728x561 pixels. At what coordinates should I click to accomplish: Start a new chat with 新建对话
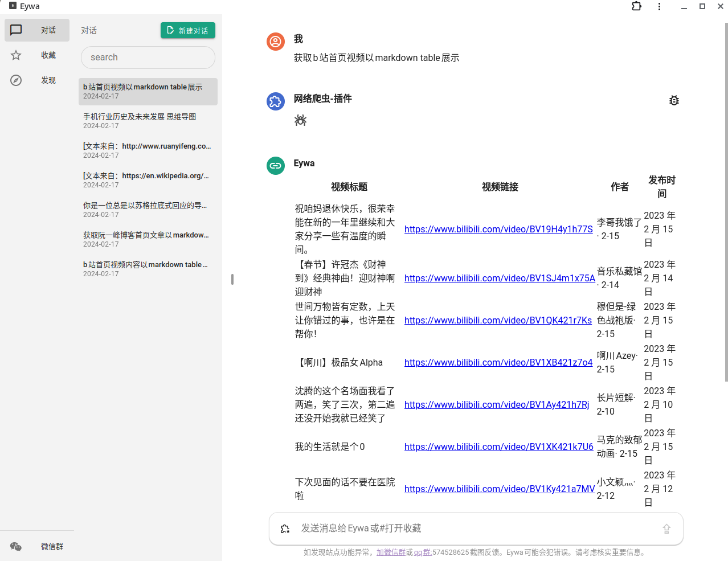click(x=188, y=30)
